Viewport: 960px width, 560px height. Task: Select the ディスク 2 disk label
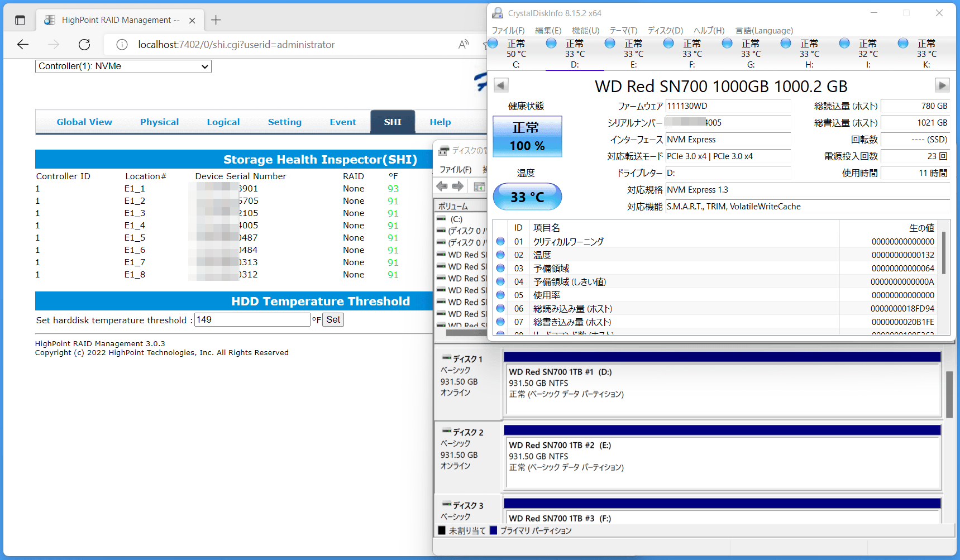[x=468, y=432]
